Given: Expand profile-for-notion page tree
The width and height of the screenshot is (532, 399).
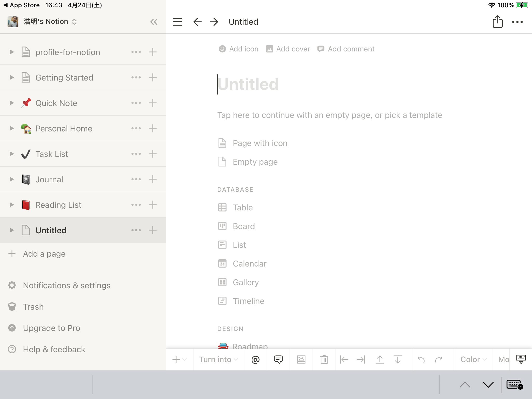Looking at the screenshot, I should [12, 52].
